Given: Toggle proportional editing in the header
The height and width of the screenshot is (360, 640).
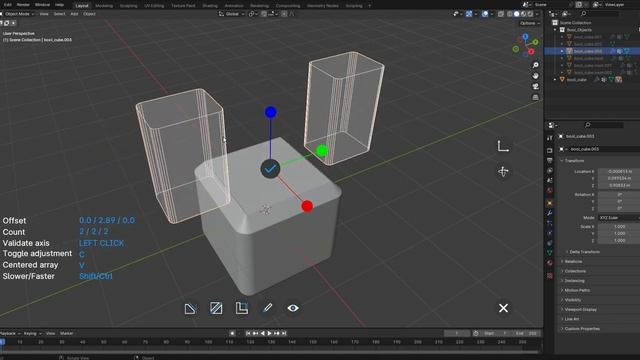Looking at the screenshot, I should [284, 14].
